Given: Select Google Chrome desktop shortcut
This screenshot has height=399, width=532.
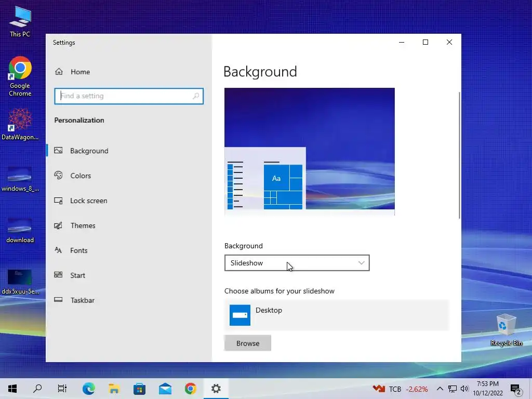Looking at the screenshot, I should [x=20, y=77].
